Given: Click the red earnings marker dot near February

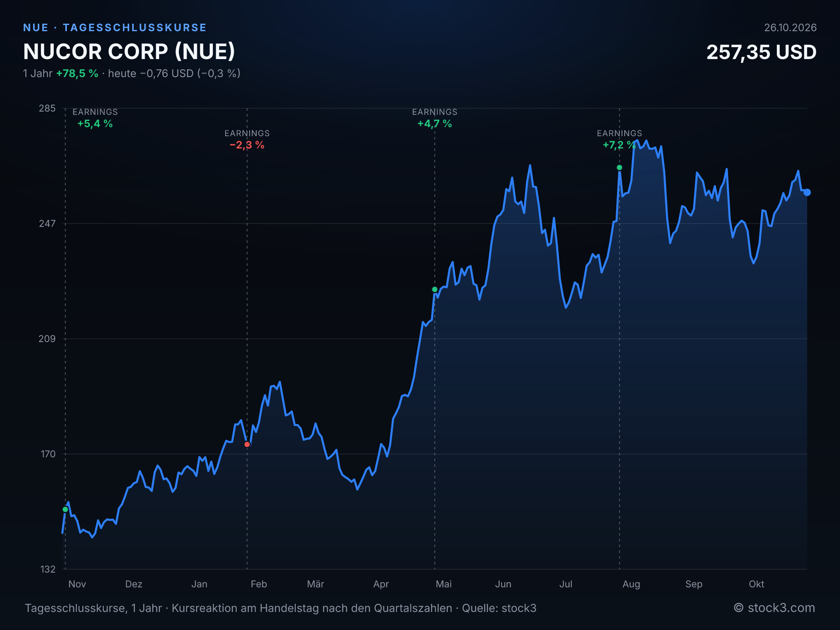Looking at the screenshot, I should tap(247, 444).
